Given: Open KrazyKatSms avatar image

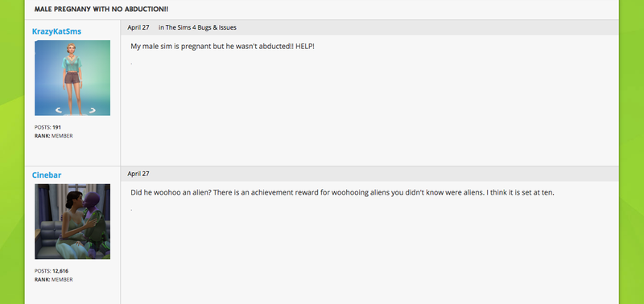Looking at the screenshot, I should 72,78.
